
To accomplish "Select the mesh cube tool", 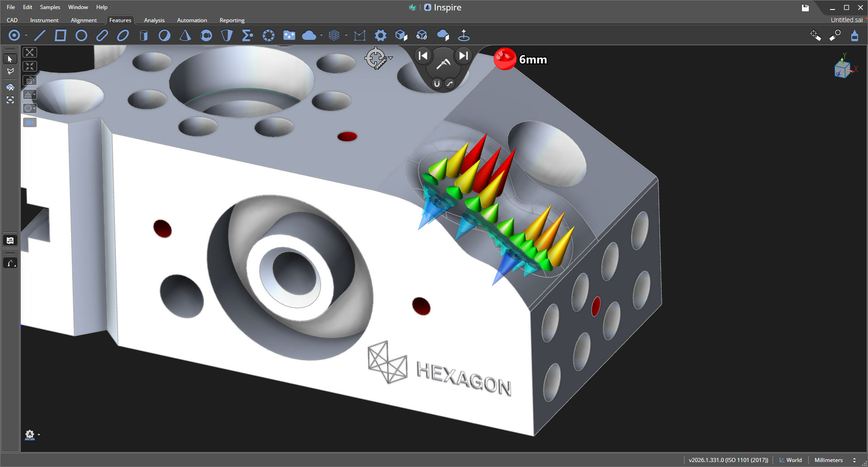I will coord(334,35).
